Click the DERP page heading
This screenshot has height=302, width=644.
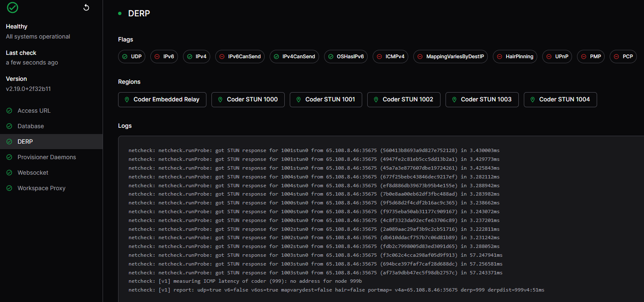click(x=139, y=13)
